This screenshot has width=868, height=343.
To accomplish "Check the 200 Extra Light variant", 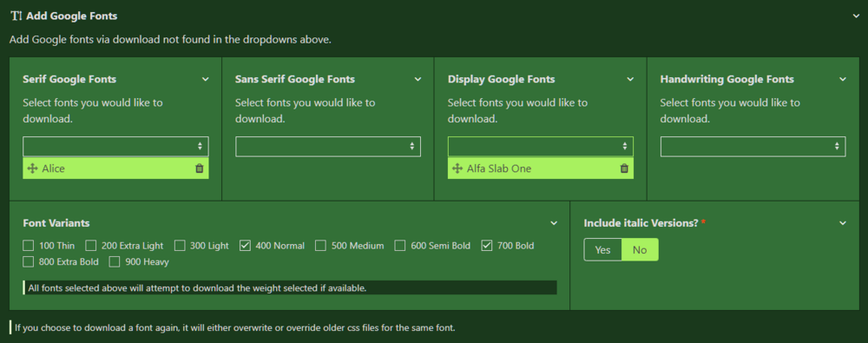I will (91, 246).
